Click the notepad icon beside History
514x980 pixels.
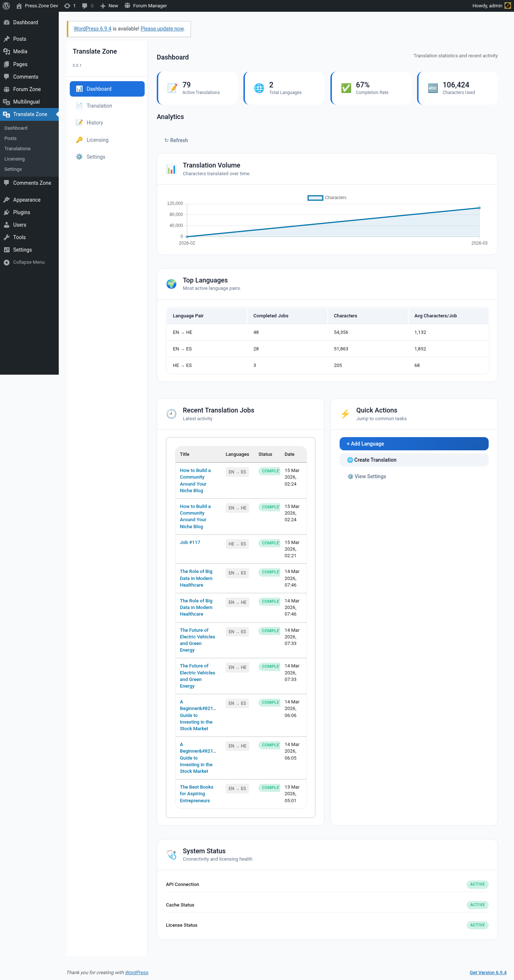coord(79,123)
